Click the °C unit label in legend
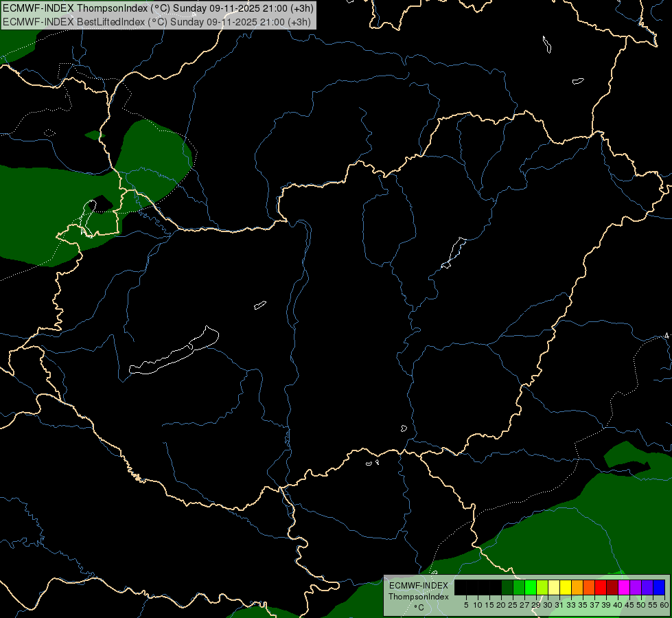 pos(419,608)
